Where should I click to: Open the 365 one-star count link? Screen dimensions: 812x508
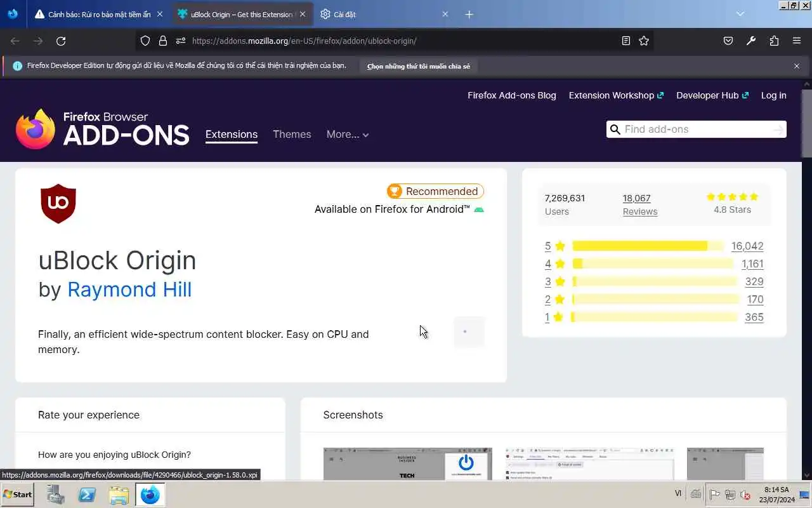click(x=754, y=317)
